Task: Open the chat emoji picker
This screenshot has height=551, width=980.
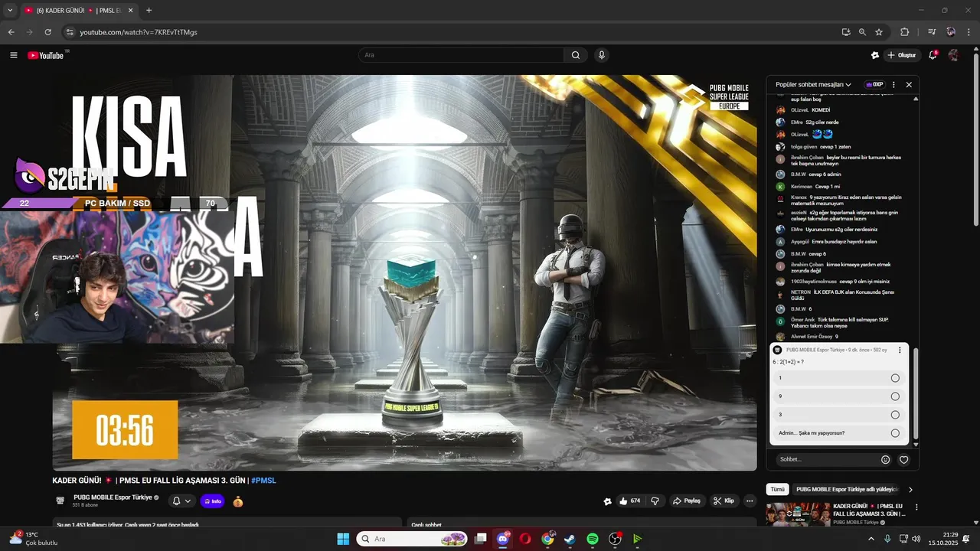Action: [x=886, y=459]
